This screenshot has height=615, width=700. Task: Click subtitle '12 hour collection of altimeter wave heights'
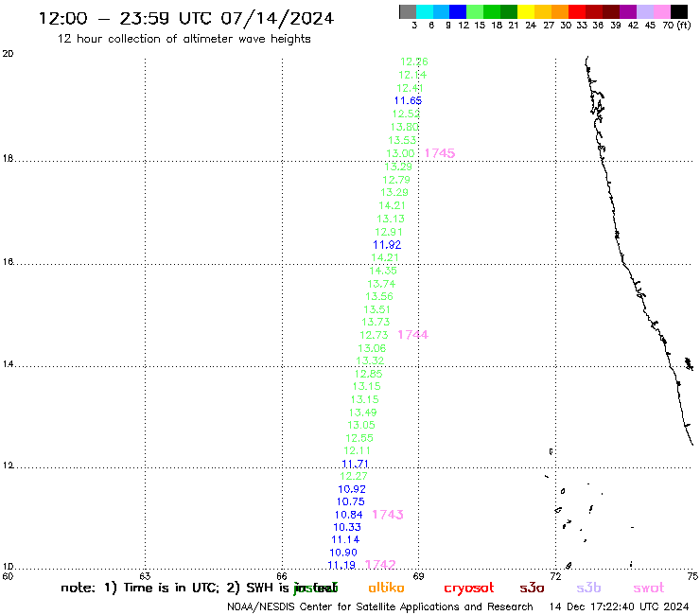click(x=184, y=39)
